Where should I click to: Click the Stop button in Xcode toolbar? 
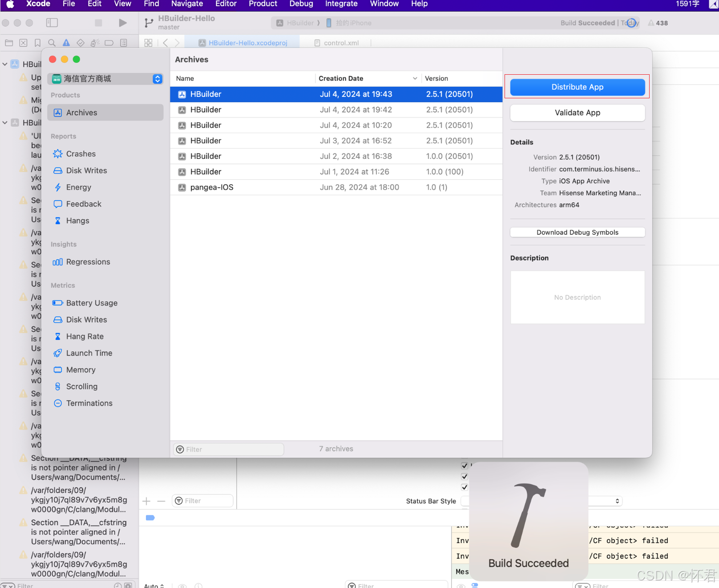coord(98,23)
